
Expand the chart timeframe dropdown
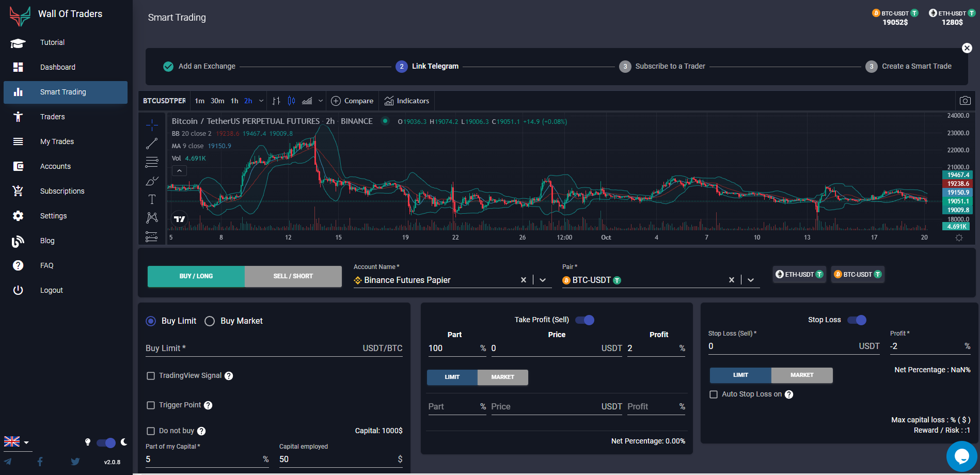coord(261,101)
